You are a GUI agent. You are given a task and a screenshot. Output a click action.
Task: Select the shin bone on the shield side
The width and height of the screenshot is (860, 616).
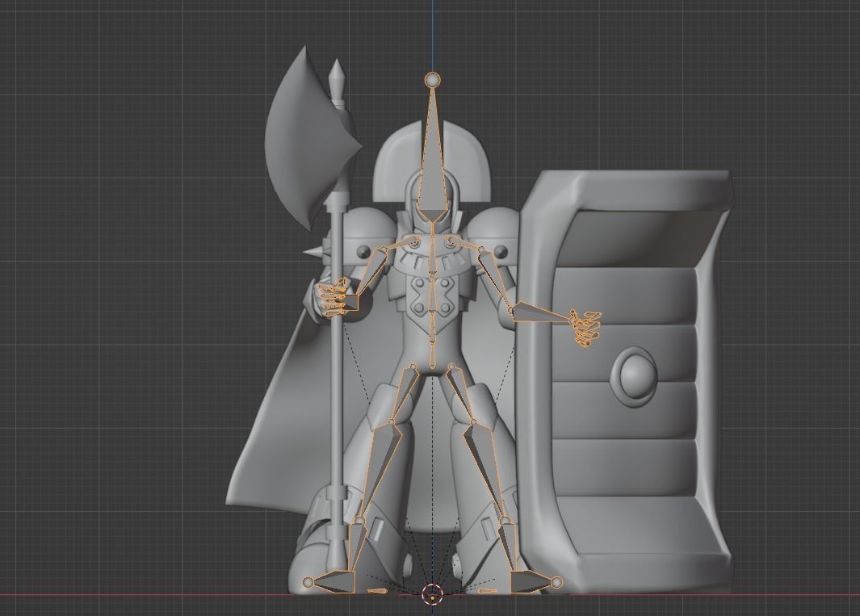pyautogui.click(x=486, y=470)
